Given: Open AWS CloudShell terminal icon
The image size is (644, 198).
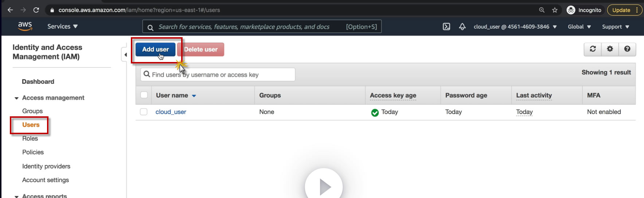Looking at the screenshot, I should click(x=446, y=27).
